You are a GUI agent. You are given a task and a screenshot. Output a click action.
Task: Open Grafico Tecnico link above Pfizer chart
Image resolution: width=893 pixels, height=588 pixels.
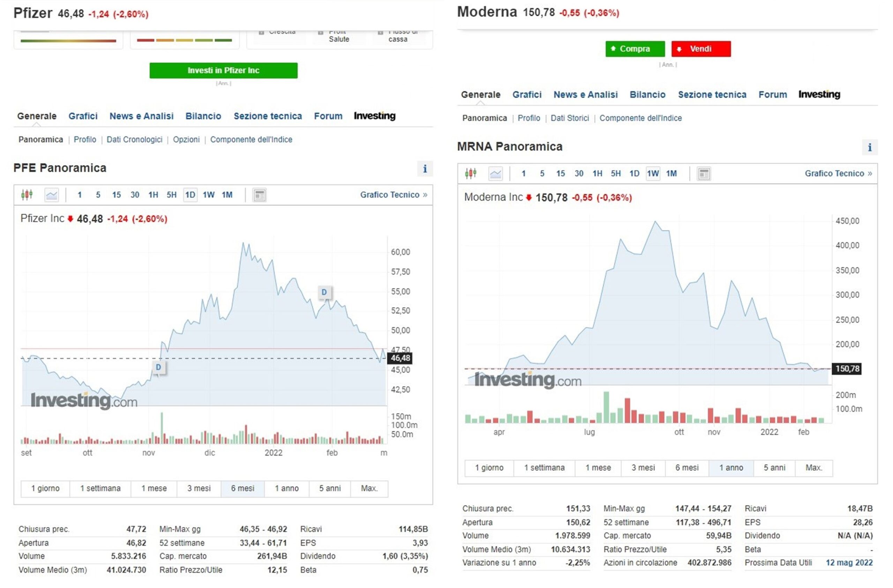coord(393,195)
